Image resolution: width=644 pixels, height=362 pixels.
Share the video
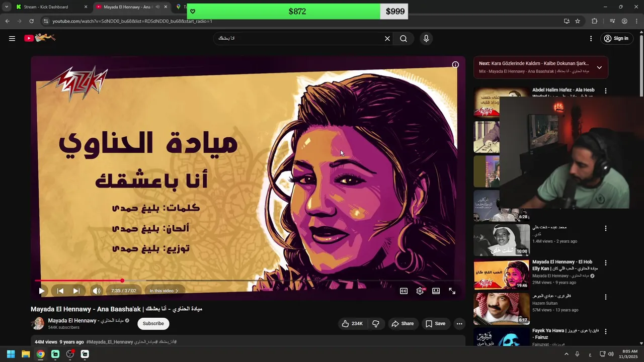coord(403,324)
